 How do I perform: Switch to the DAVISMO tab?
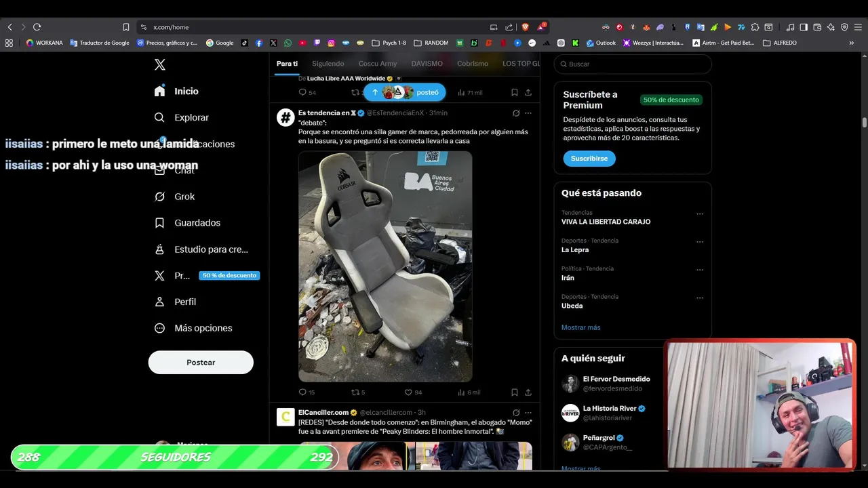[x=427, y=64]
